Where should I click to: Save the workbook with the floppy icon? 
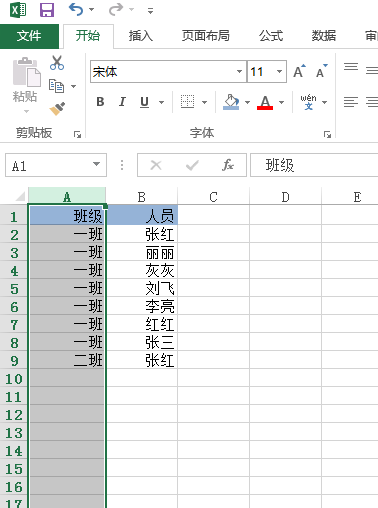pos(47,10)
